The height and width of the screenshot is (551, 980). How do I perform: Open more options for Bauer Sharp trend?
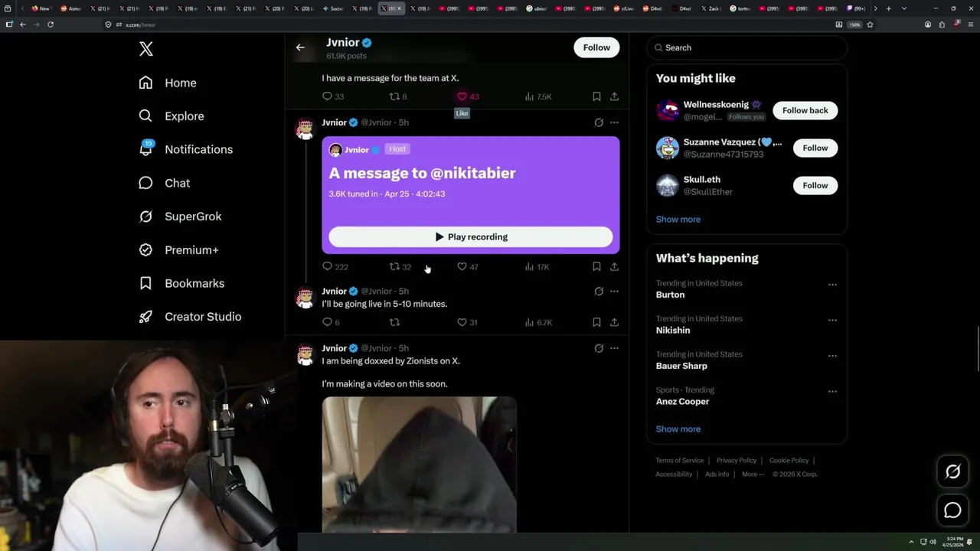(832, 356)
